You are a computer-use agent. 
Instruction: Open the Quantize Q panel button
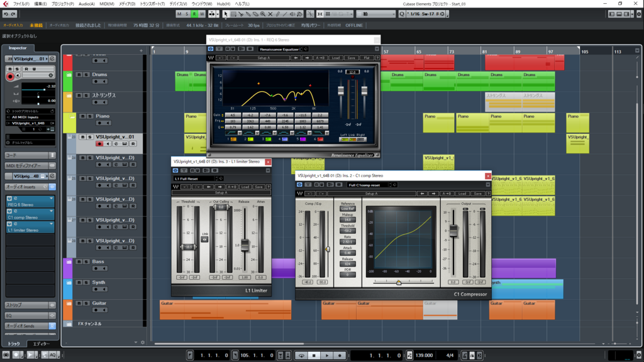click(x=402, y=14)
